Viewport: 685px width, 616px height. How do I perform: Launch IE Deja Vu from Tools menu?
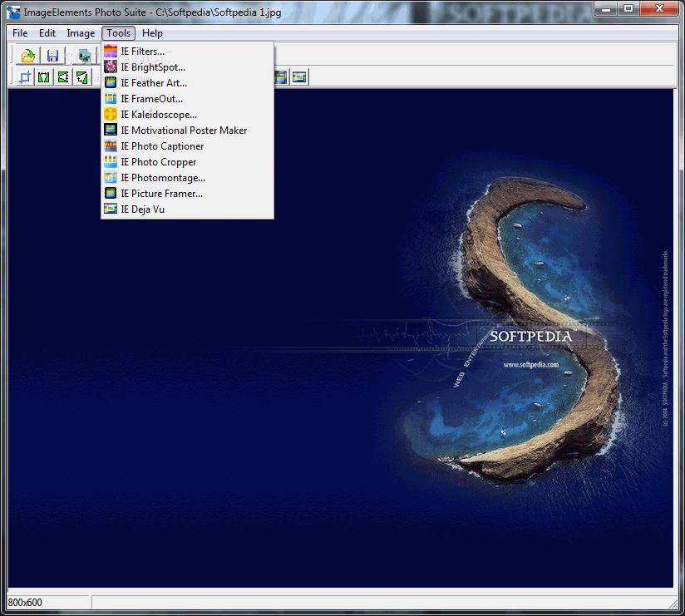pos(187,209)
